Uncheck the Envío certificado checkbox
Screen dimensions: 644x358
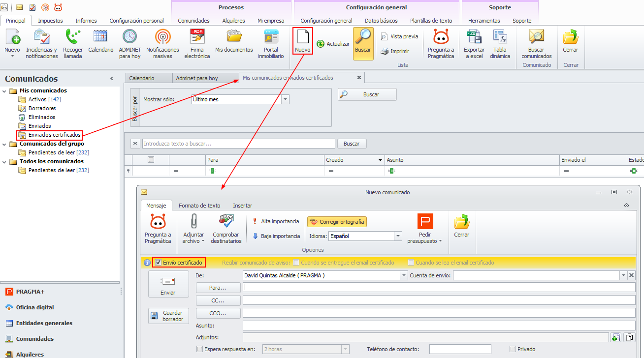pos(158,263)
